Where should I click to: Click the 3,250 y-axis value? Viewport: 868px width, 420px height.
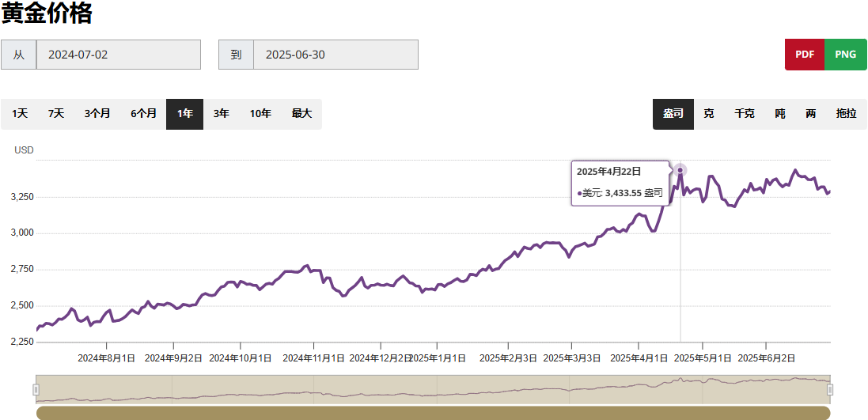point(23,197)
